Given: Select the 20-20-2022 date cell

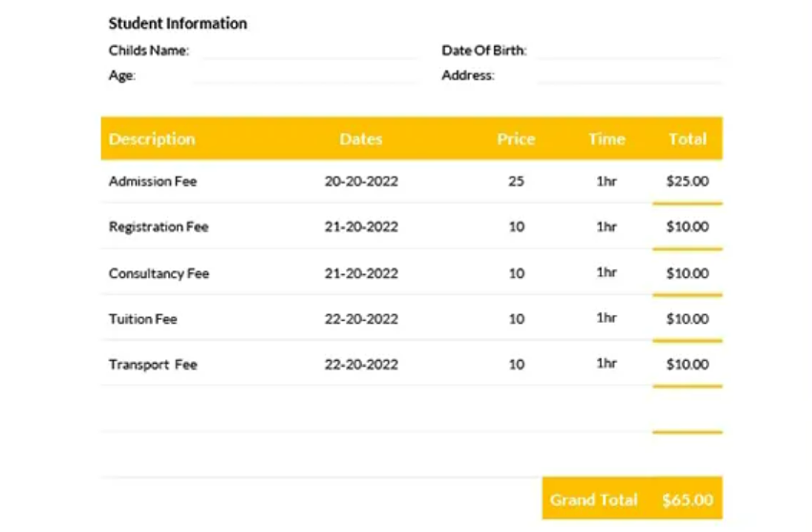Looking at the screenshot, I should point(361,181).
